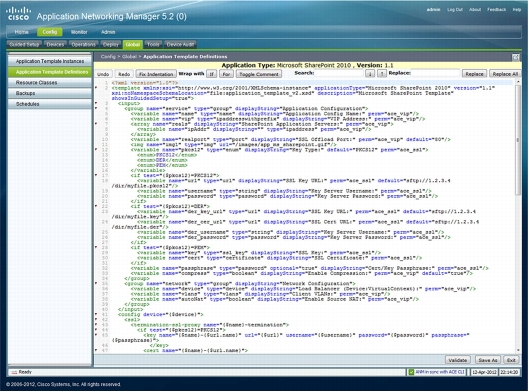This screenshot has width=529, height=392.
Task: Open the Guided Setup subtab
Action: pyautogui.click(x=24, y=45)
